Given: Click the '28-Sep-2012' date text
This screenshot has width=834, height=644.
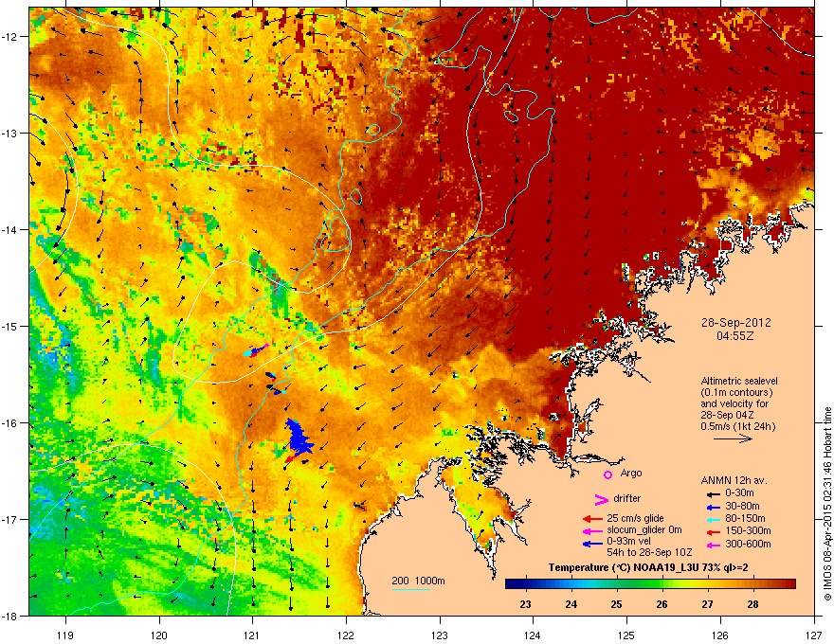Looking at the screenshot, I should coord(735,323).
